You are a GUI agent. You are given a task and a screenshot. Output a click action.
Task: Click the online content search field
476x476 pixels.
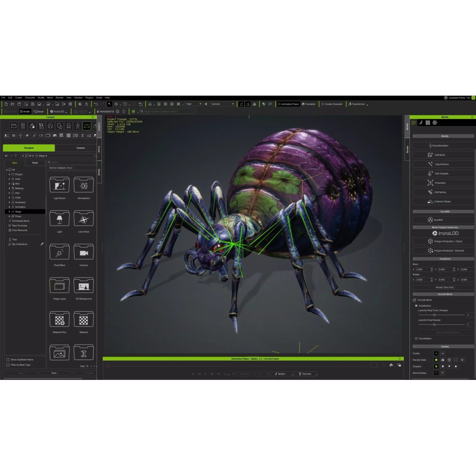coord(167,112)
